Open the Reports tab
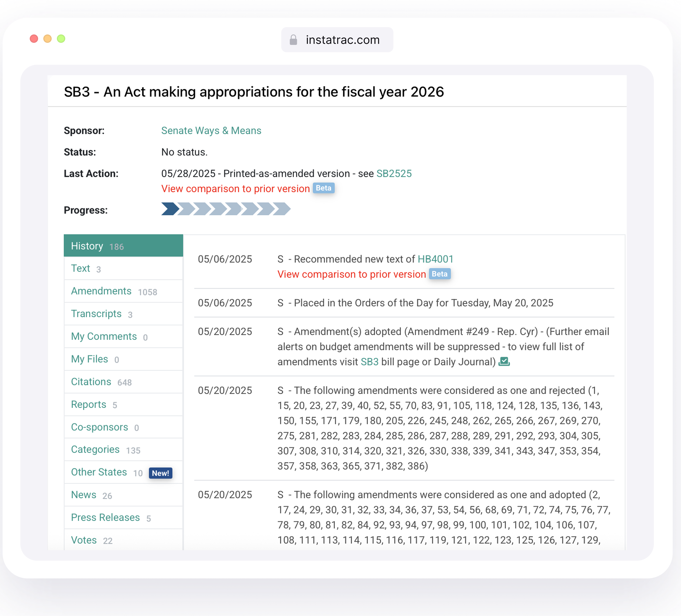This screenshot has width=681, height=616. pyautogui.click(x=123, y=404)
